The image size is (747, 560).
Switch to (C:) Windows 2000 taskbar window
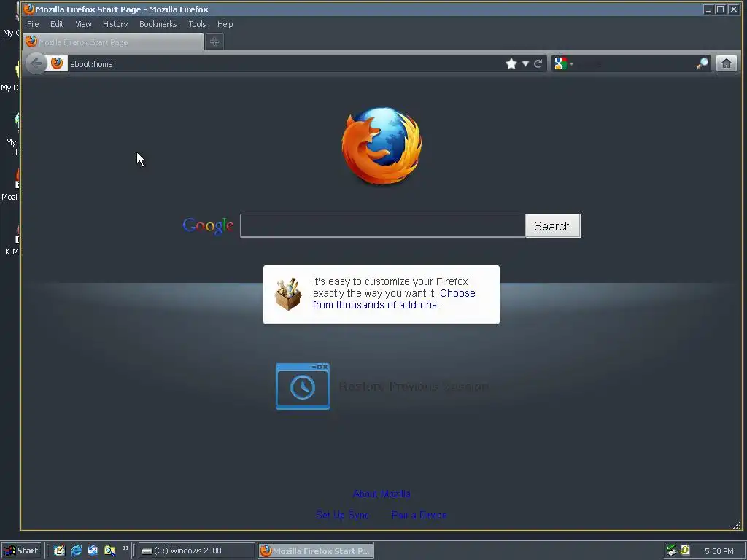coord(197,551)
